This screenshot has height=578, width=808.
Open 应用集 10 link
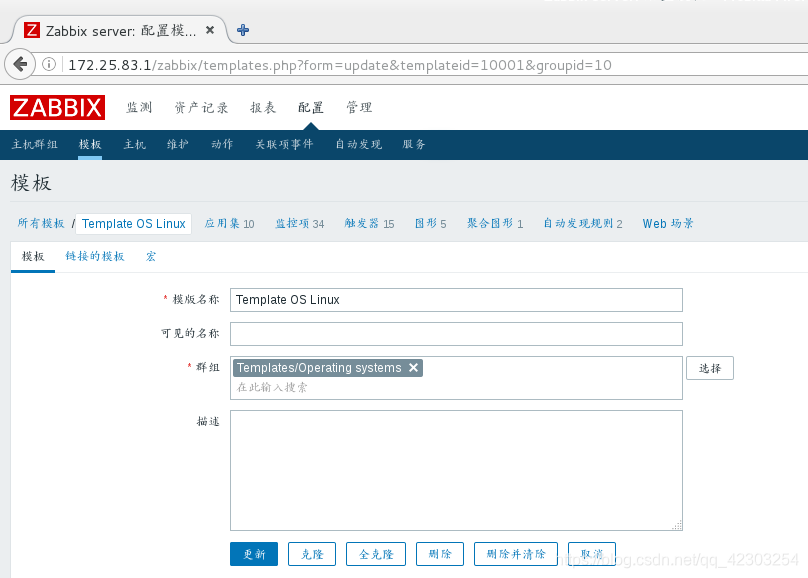[x=229, y=224]
